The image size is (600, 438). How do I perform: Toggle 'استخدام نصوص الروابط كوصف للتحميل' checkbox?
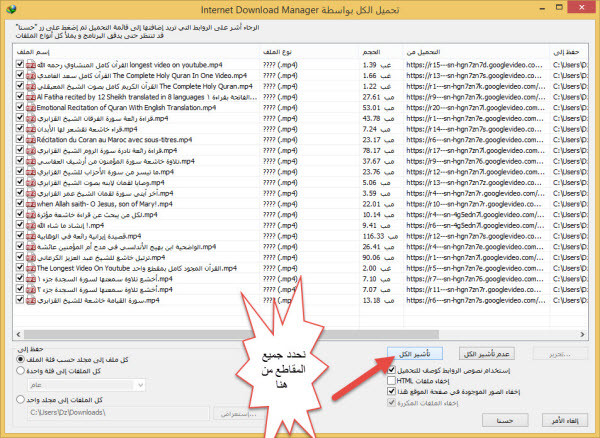391,370
